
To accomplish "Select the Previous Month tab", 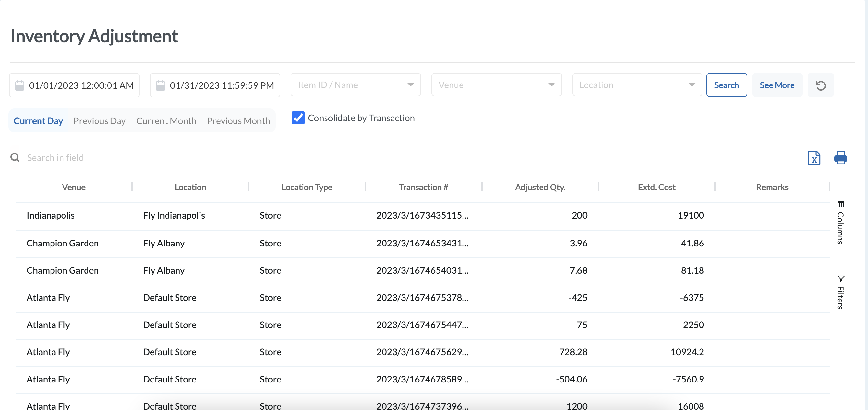I will tap(239, 120).
